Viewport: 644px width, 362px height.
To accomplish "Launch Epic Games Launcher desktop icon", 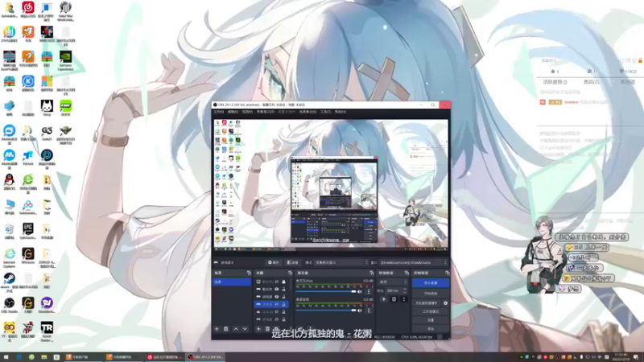I will [x=28, y=229].
